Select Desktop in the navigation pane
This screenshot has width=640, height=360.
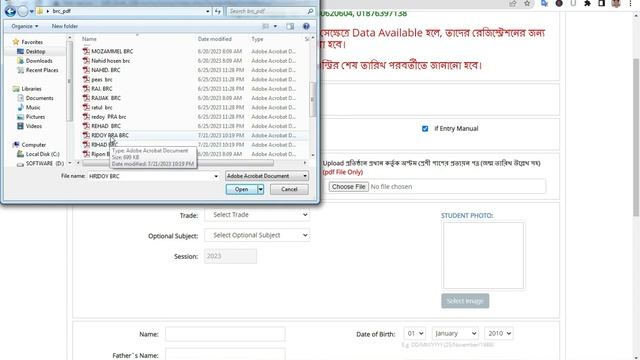(35, 51)
